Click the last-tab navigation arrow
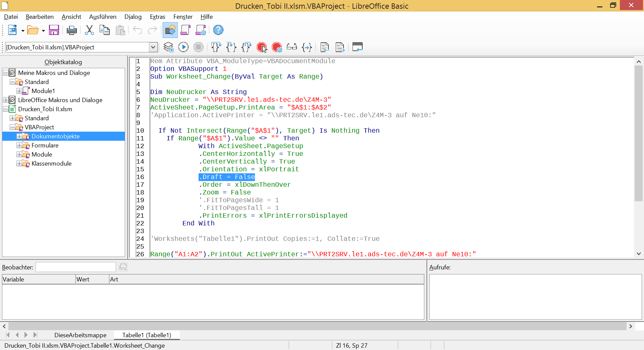 [x=35, y=335]
